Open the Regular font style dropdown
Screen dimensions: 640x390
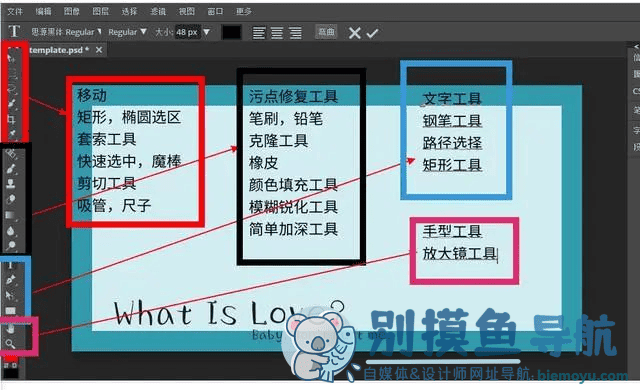coord(127,32)
